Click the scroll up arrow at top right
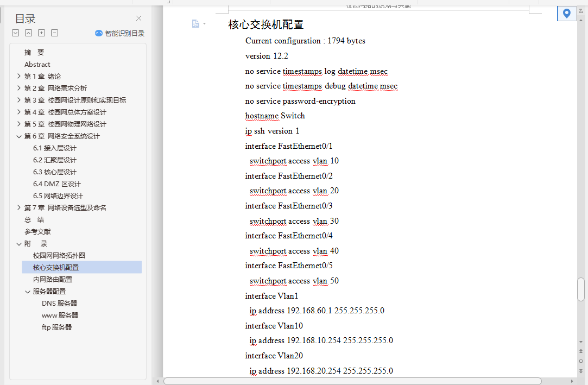The width and height of the screenshot is (588, 385). coord(581,20)
